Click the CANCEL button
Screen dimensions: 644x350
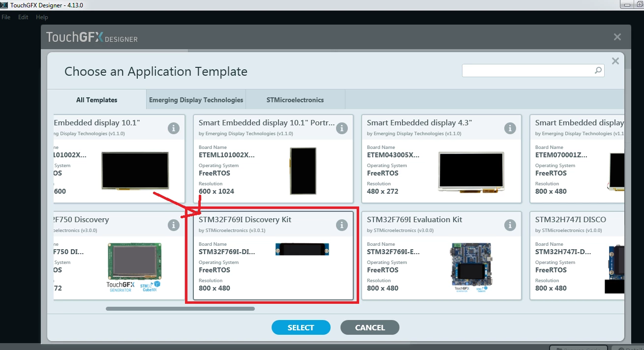click(x=369, y=327)
